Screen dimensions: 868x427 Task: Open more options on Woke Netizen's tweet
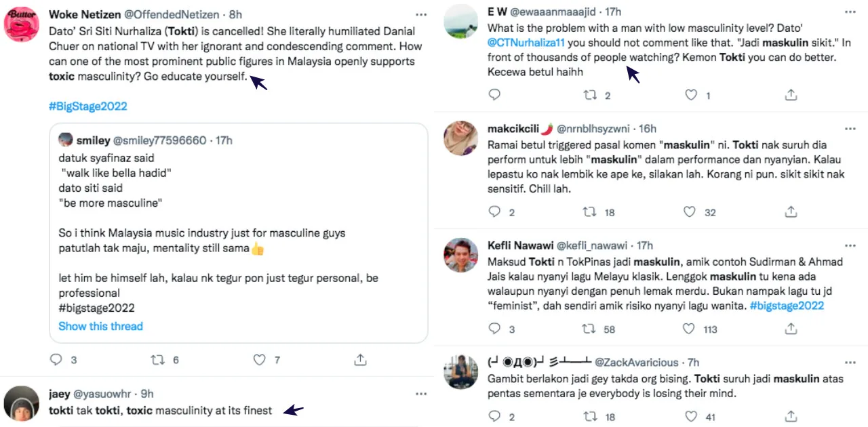point(422,14)
